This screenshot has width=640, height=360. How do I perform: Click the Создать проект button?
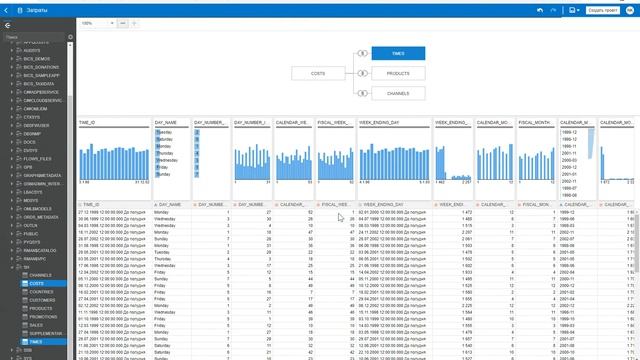coord(603,10)
